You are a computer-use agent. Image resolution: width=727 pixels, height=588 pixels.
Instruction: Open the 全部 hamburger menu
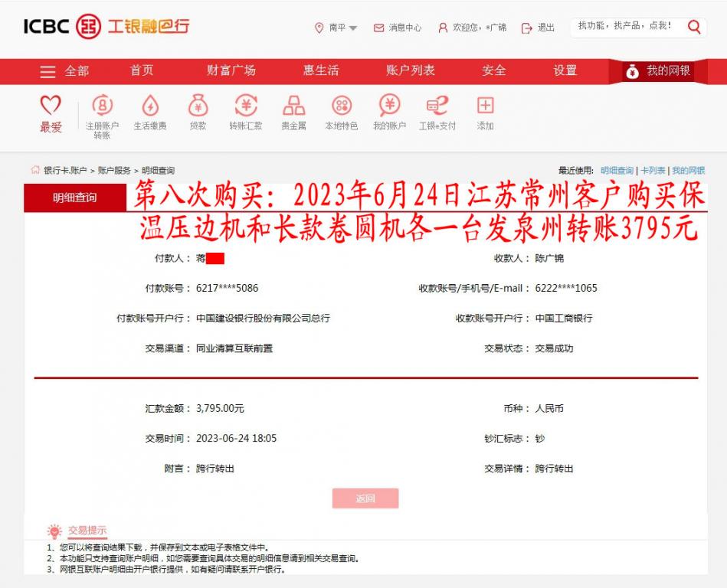[x=65, y=70]
